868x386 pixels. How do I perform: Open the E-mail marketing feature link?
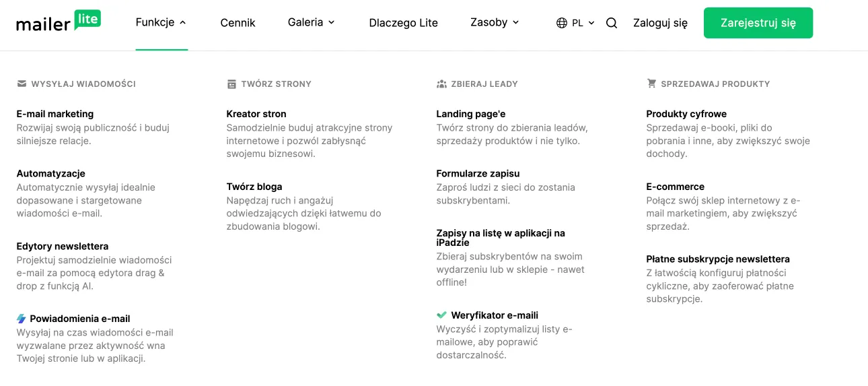click(55, 114)
